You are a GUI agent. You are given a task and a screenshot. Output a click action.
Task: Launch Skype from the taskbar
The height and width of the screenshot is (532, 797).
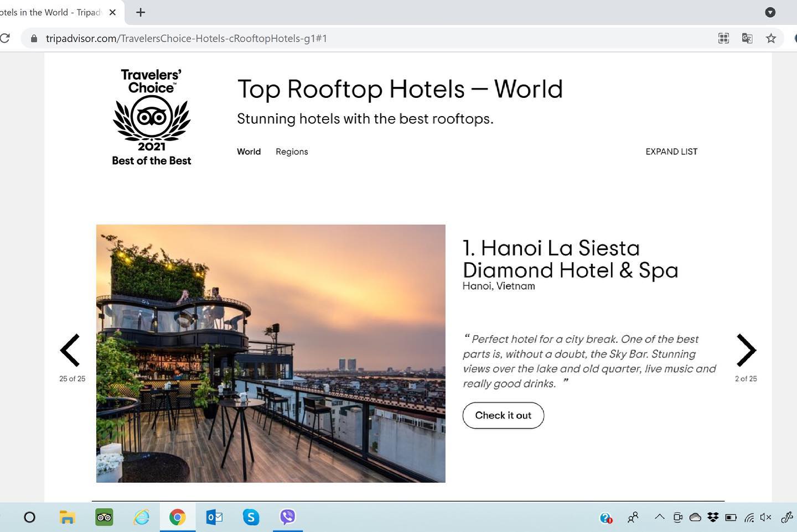[251, 517]
